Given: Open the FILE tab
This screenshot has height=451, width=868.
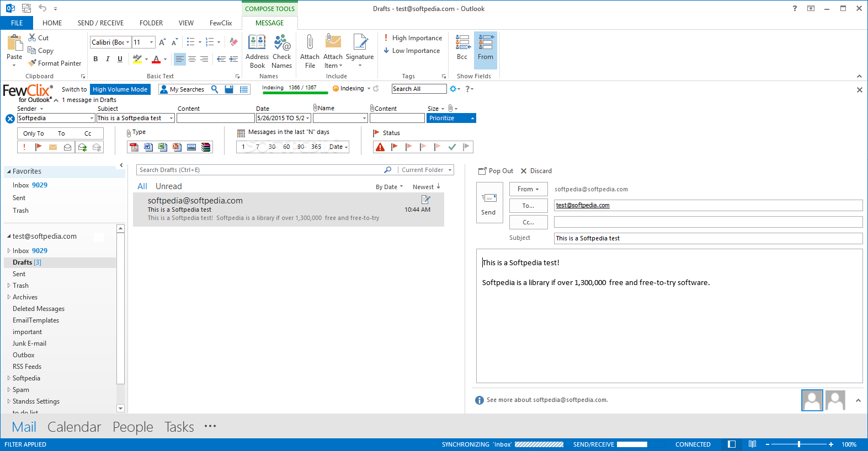Looking at the screenshot, I should click(17, 23).
